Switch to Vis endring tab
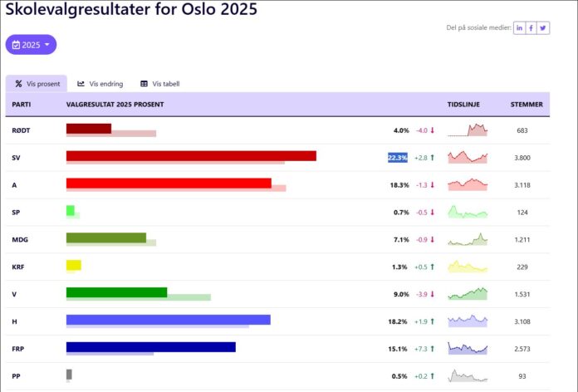Viewport: 578px width, 392px height. click(x=100, y=84)
